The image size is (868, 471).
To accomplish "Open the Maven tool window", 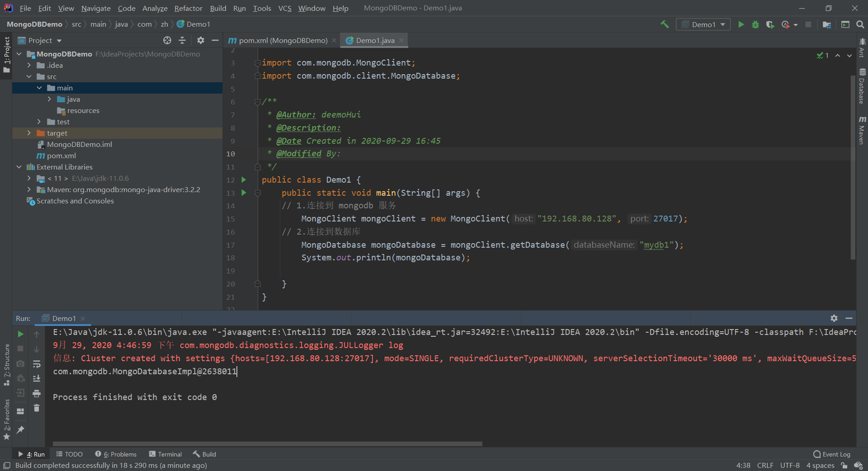I will click(862, 130).
